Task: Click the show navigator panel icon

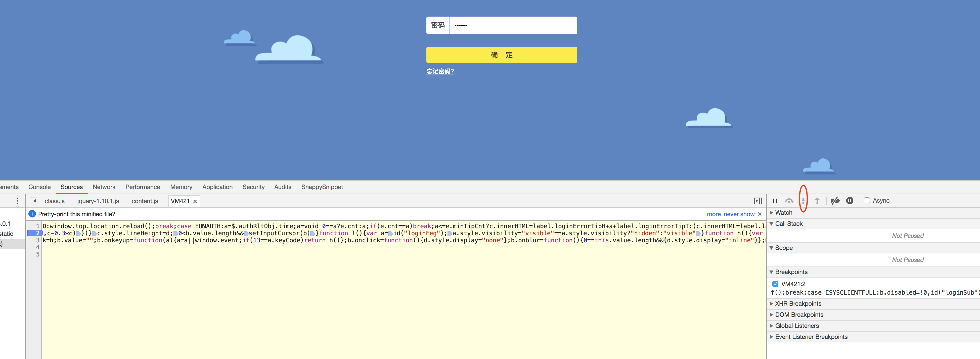Action: [x=33, y=201]
